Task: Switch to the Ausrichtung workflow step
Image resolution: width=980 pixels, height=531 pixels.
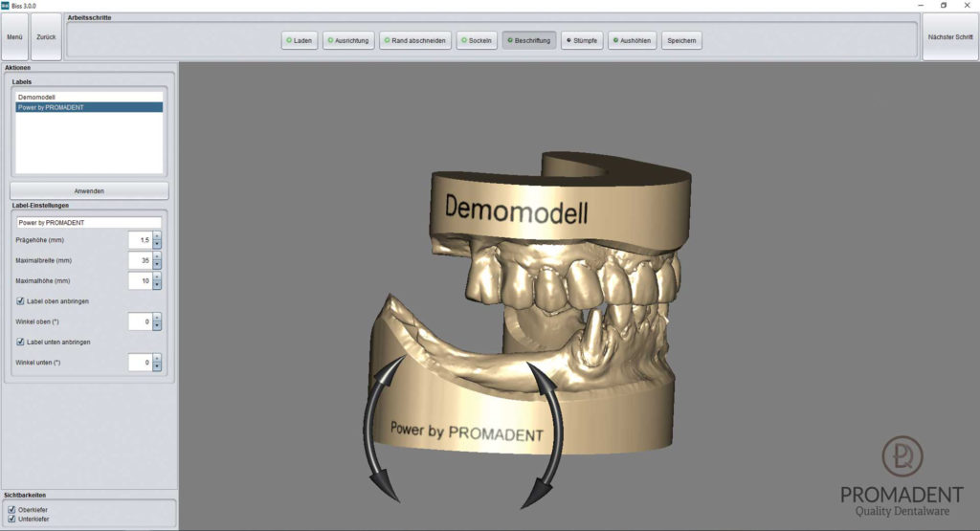Action: (x=348, y=40)
